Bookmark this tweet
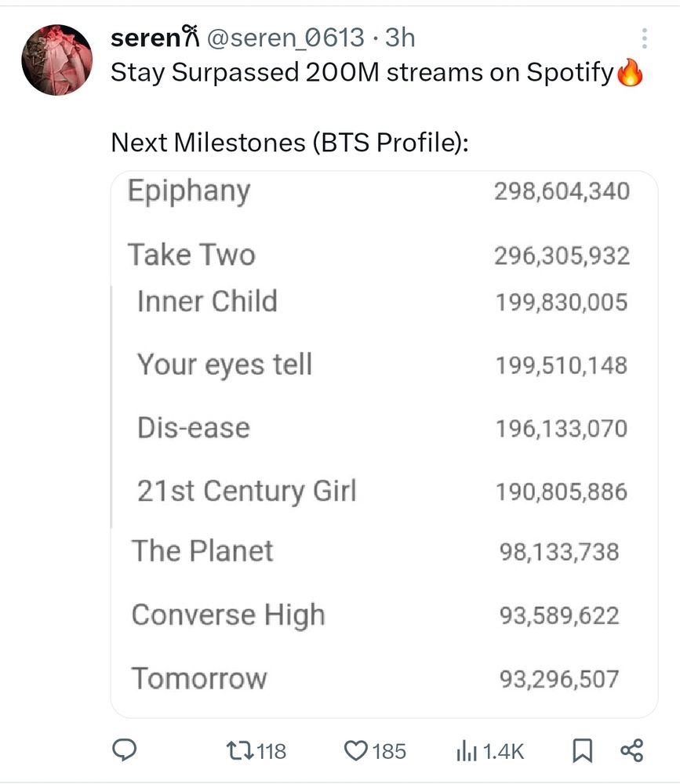Screen dimensions: 680x784 pyautogui.click(x=583, y=750)
